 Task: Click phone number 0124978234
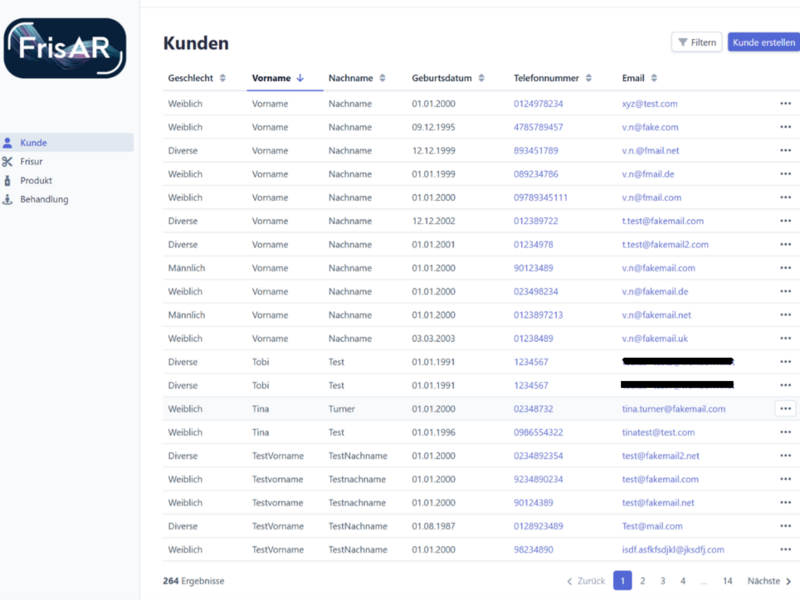click(538, 104)
